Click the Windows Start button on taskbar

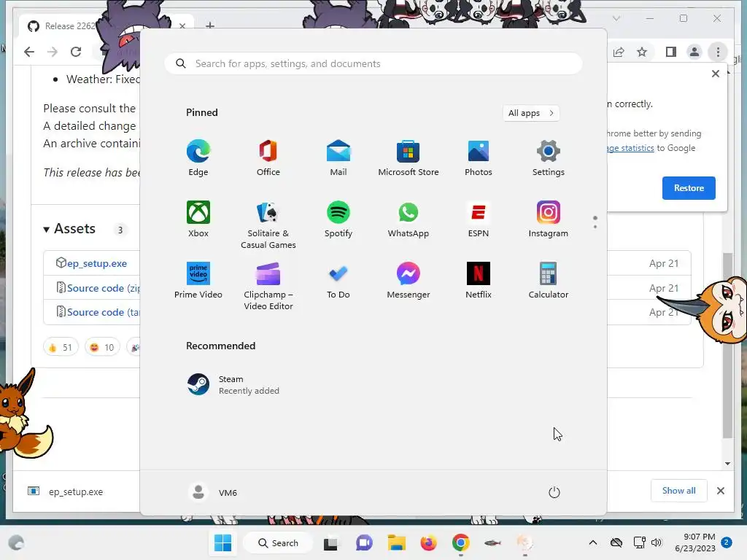[x=223, y=542]
